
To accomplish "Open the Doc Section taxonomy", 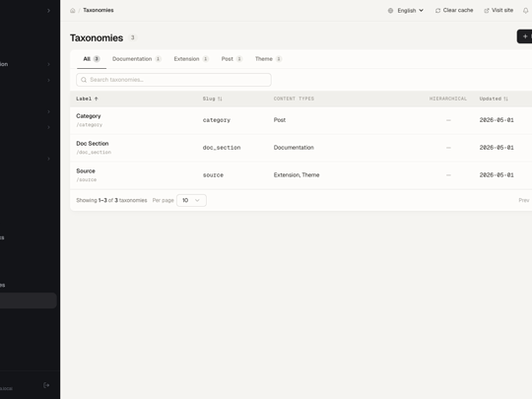I will tap(93, 144).
